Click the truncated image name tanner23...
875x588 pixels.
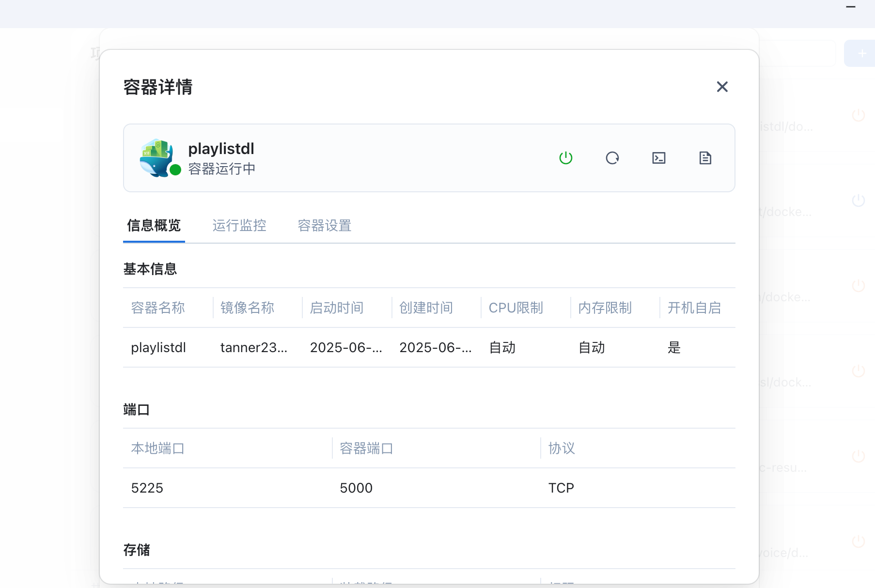(x=253, y=347)
